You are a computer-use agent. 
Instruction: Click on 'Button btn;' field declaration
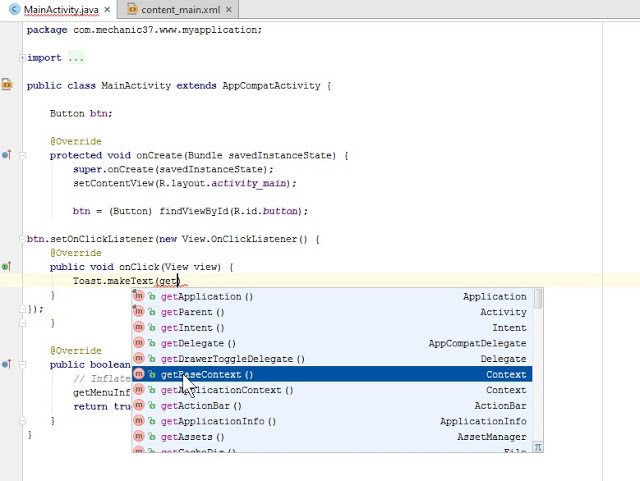81,114
